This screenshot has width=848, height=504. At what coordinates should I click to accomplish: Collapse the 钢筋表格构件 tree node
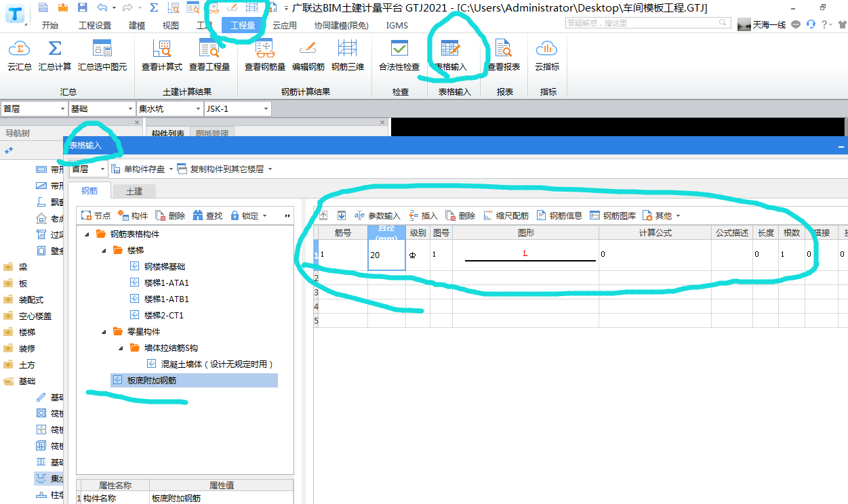[x=86, y=234]
